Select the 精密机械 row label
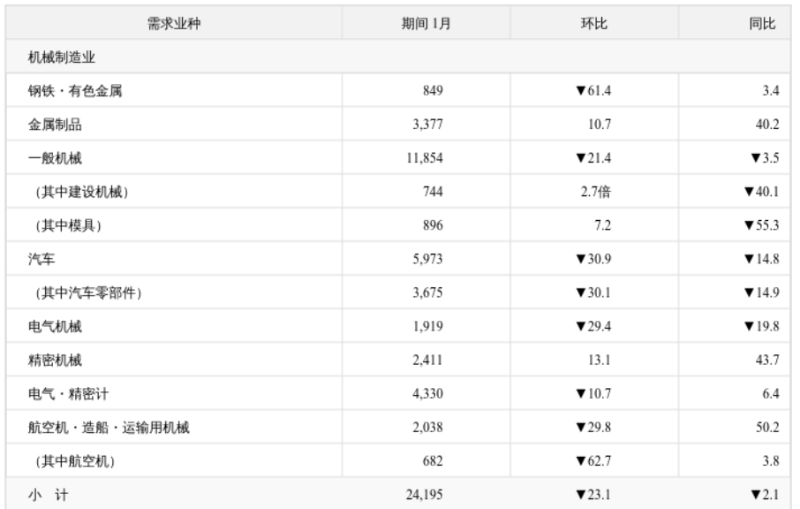Screen dimensions: 800x509 55,360
